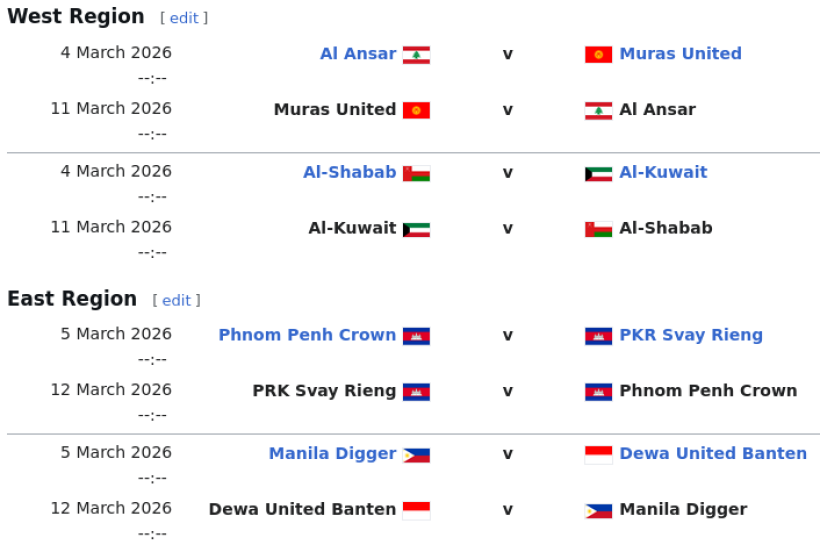Click Lebanon flag beside Al Ansar link

tap(416, 55)
